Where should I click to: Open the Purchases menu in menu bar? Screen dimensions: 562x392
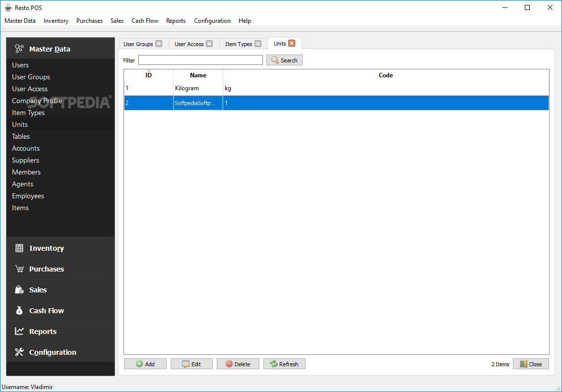pyautogui.click(x=90, y=21)
